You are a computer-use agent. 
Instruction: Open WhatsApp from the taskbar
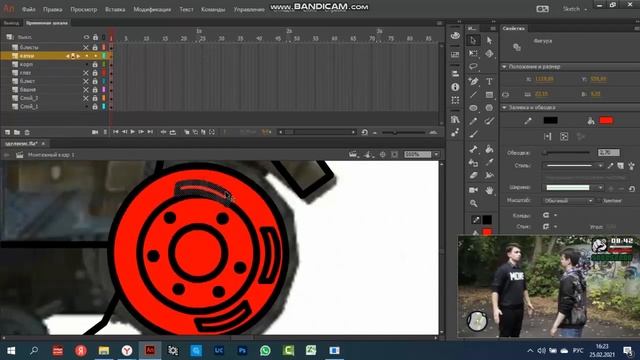pyautogui.click(x=265, y=350)
